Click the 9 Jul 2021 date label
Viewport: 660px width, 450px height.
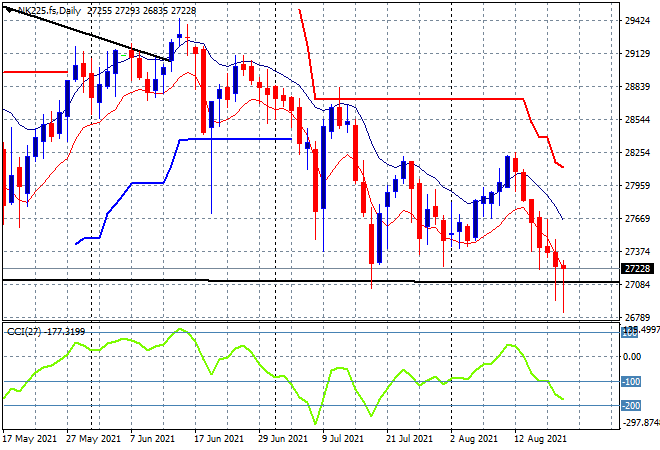pyautogui.click(x=343, y=439)
